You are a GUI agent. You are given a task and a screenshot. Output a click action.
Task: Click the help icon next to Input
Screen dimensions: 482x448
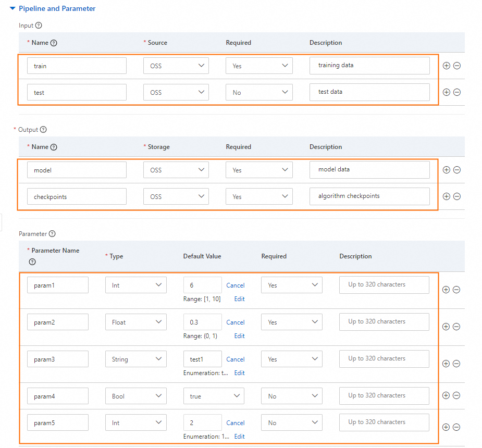[39, 26]
